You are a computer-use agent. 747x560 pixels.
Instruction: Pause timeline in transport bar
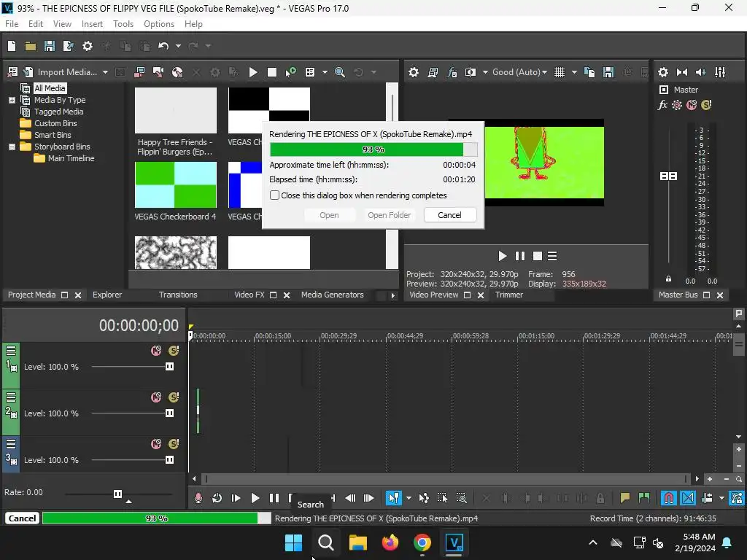[274, 498]
